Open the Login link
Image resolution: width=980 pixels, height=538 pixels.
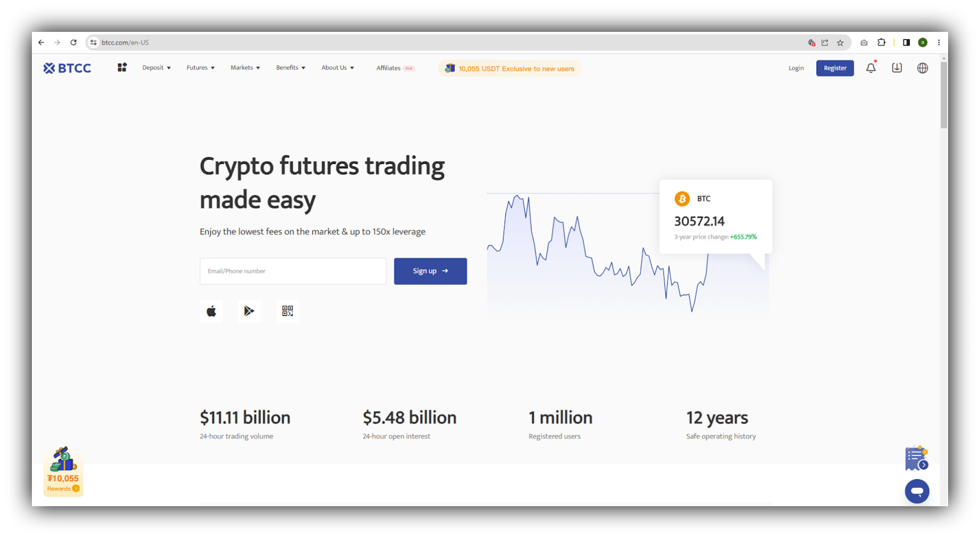click(x=796, y=68)
